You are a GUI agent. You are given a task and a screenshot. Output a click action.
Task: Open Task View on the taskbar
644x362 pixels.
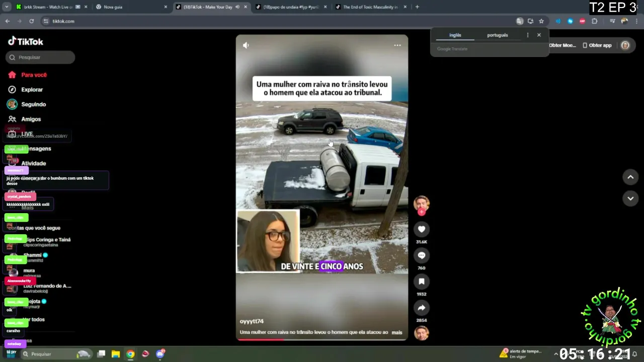coord(101,354)
